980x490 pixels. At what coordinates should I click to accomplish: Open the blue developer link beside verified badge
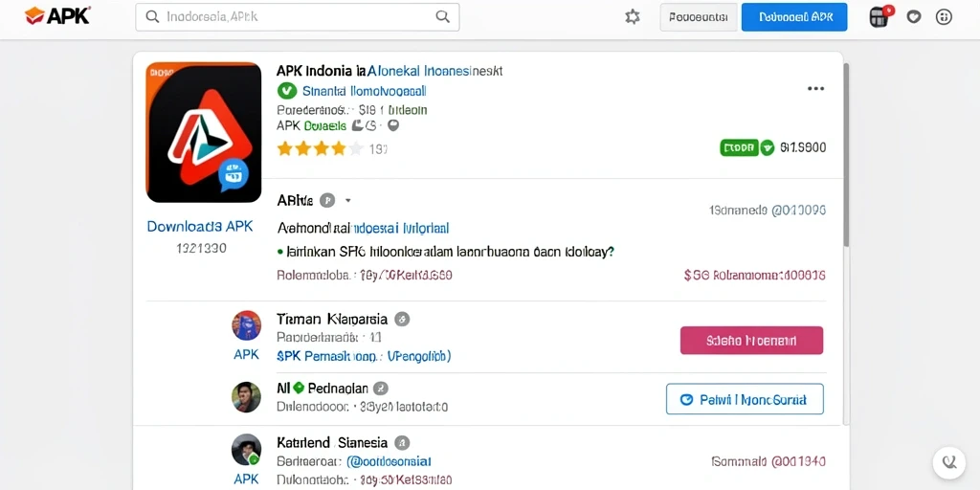tap(365, 91)
